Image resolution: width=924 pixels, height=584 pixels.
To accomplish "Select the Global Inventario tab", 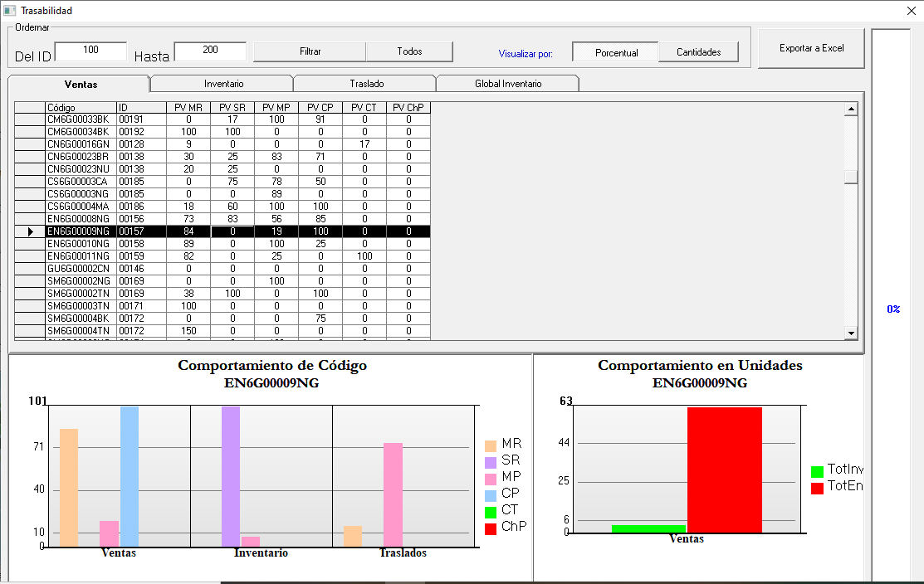I will 508,84.
